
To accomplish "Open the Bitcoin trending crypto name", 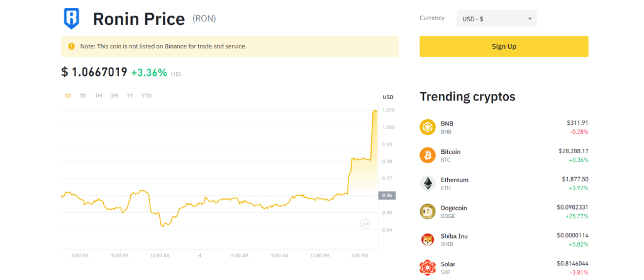I will point(450,152).
